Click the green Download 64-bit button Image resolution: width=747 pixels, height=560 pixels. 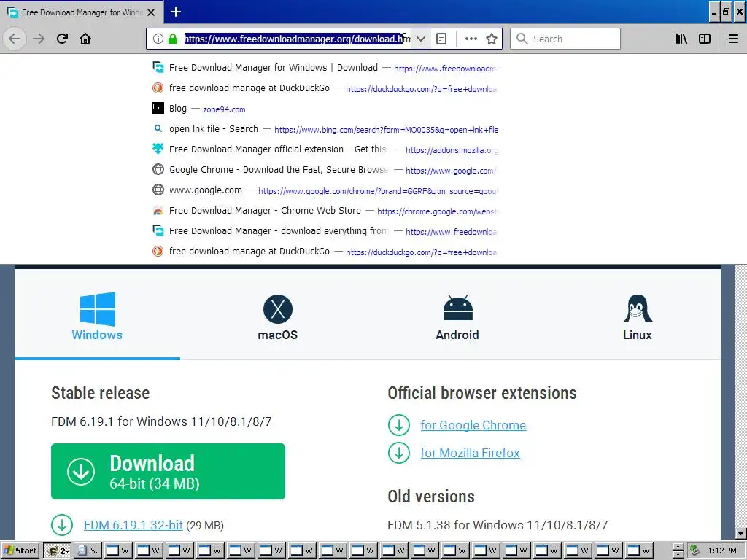(168, 472)
